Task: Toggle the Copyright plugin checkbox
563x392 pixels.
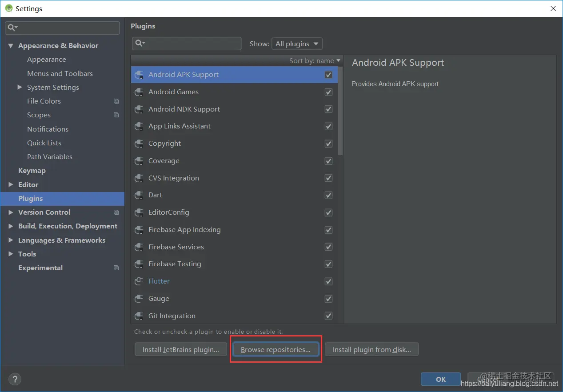Action: pos(329,144)
